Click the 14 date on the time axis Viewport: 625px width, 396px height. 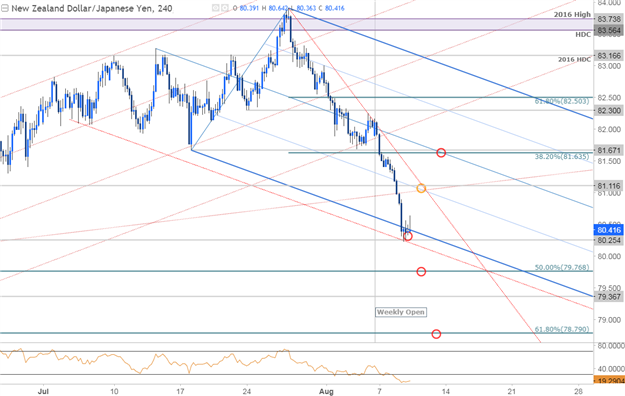(x=445, y=391)
